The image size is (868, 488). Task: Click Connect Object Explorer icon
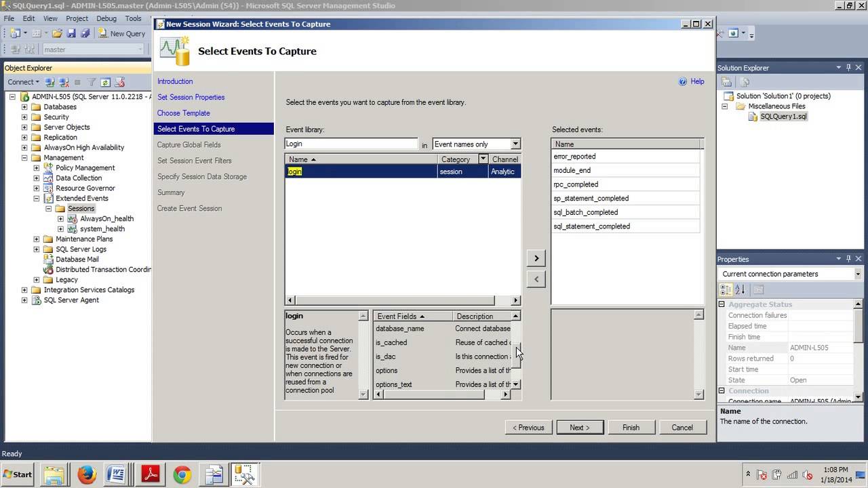tap(50, 82)
